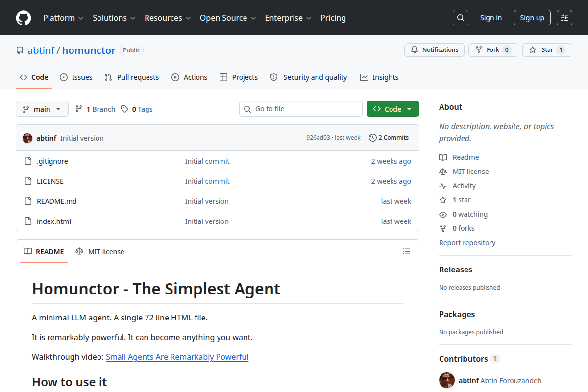
Task: Open Small Agents Are Remarkably Powerful video link
Action: click(177, 357)
